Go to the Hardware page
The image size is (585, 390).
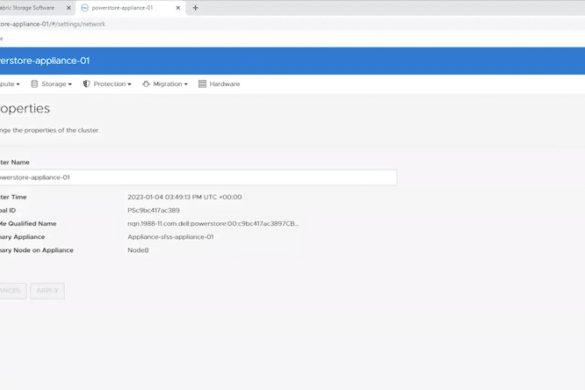tap(219, 84)
